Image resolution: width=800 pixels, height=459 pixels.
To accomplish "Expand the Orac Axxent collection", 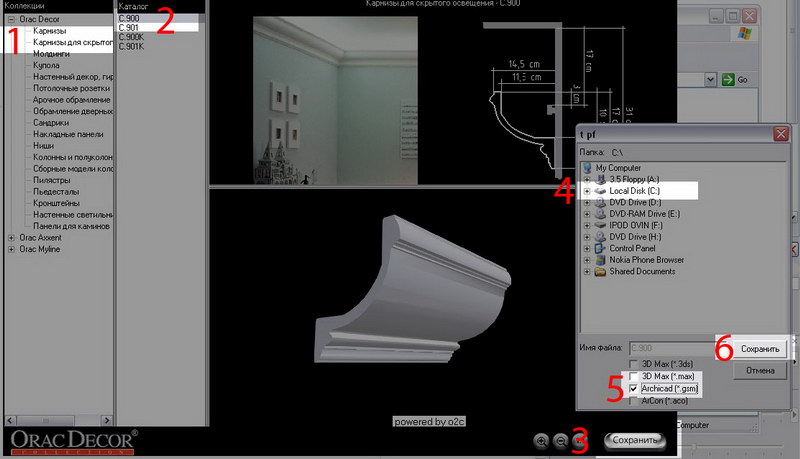I will pos(11,237).
